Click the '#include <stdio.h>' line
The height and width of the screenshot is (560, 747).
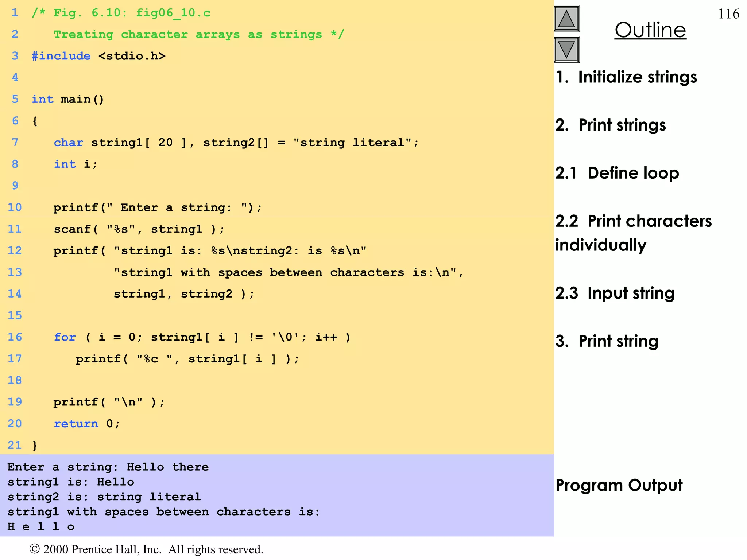point(98,56)
